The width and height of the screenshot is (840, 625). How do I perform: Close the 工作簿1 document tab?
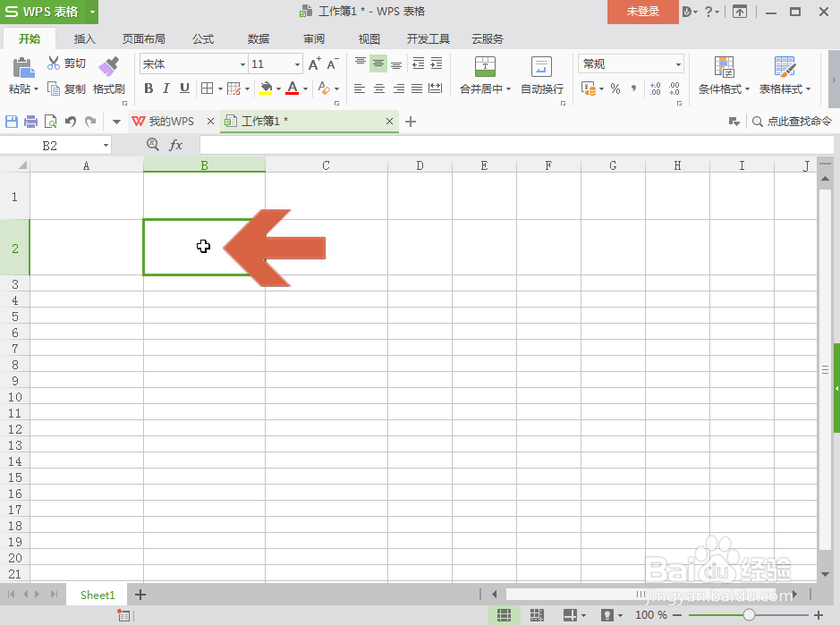tap(389, 122)
